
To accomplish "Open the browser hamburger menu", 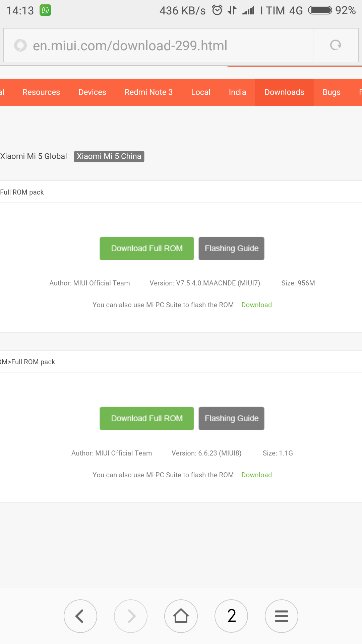I will pos(282,616).
